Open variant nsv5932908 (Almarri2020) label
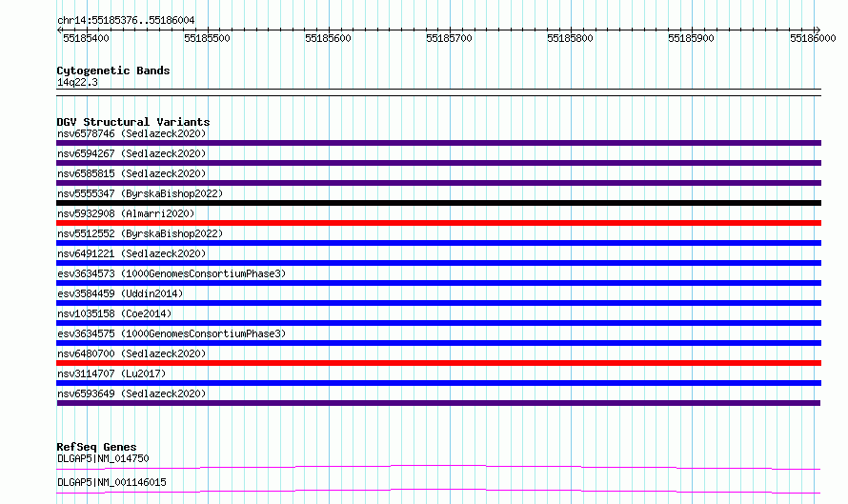 coord(126,213)
